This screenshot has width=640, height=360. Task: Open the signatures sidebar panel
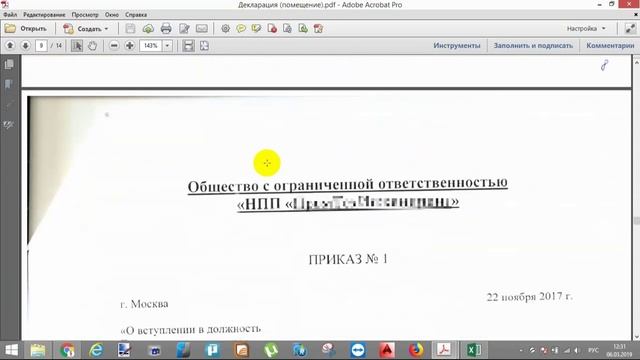(9, 124)
